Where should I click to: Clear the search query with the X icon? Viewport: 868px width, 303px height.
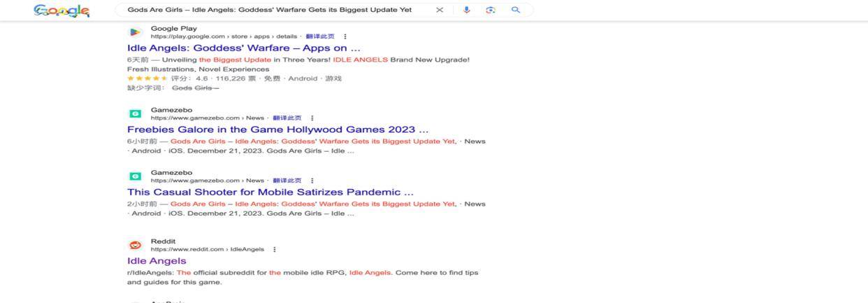click(x=440, y=10)
